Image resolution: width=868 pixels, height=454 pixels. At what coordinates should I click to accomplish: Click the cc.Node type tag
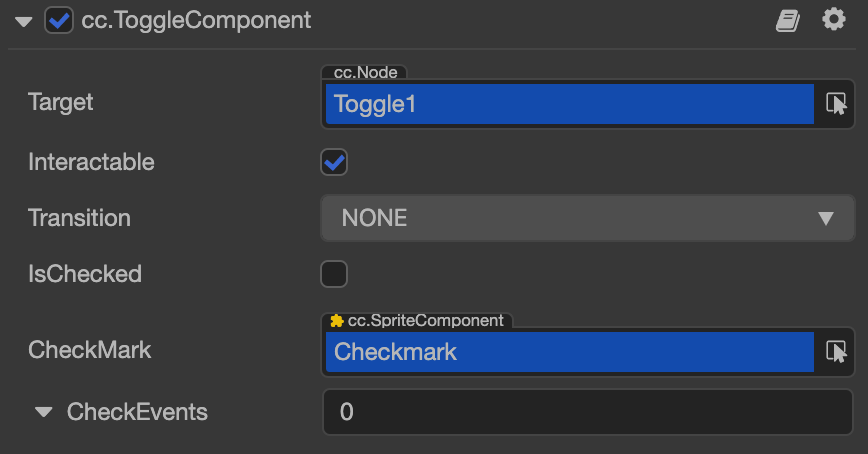[x=364, y=73]
